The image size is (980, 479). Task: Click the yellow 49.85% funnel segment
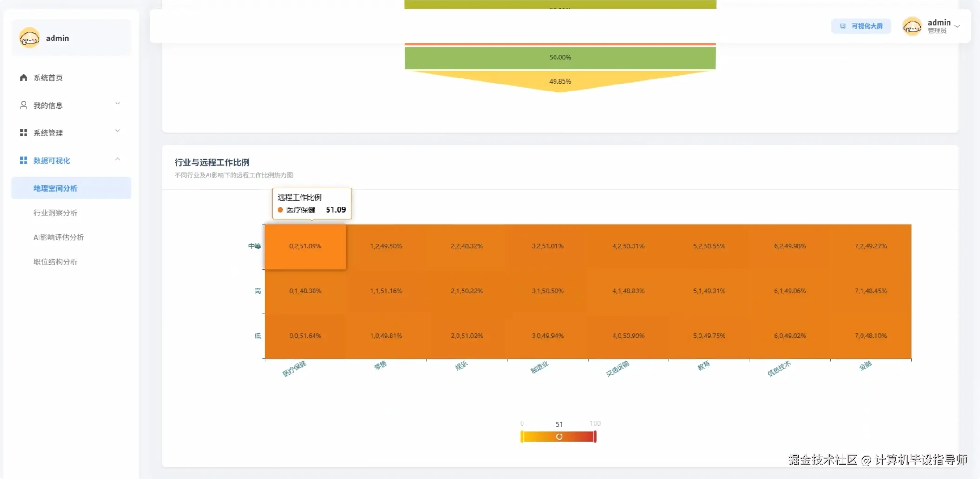(560, 81)
